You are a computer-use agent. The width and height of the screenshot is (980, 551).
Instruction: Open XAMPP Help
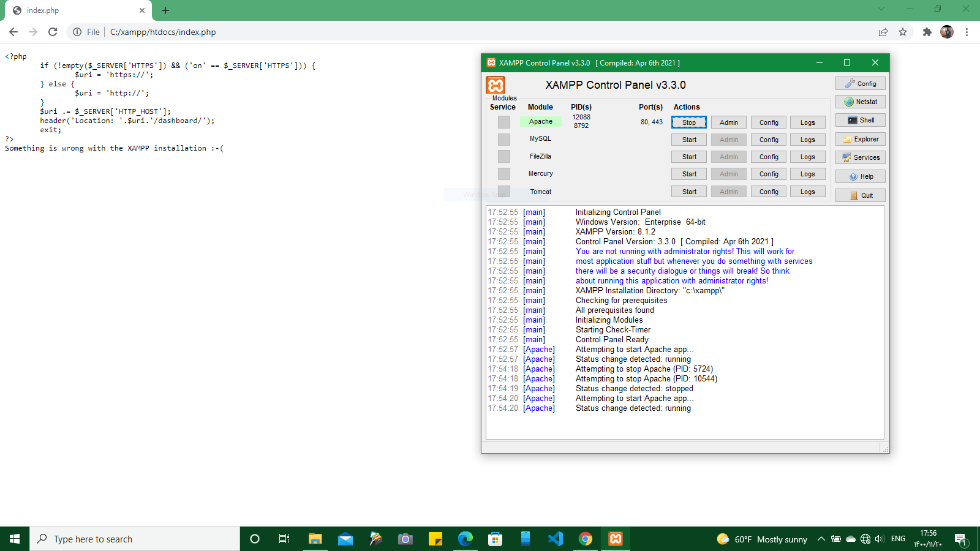tap(861, 176)
